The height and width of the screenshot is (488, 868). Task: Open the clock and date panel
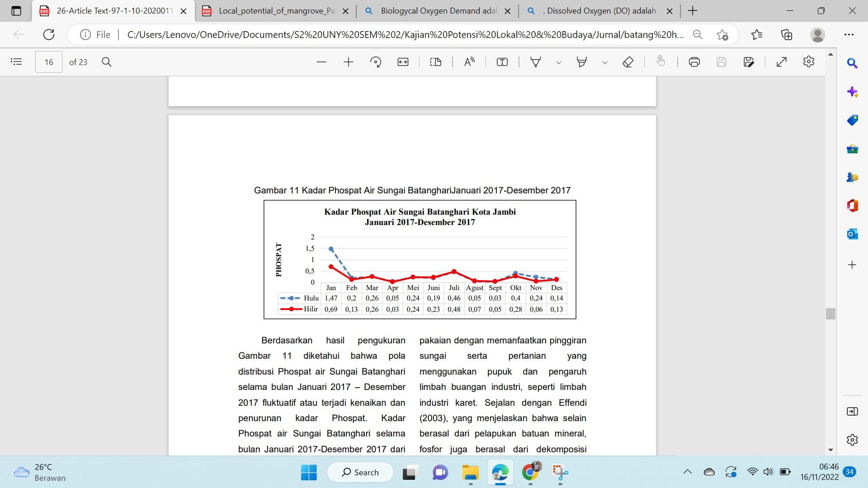(x=819, y=472)
